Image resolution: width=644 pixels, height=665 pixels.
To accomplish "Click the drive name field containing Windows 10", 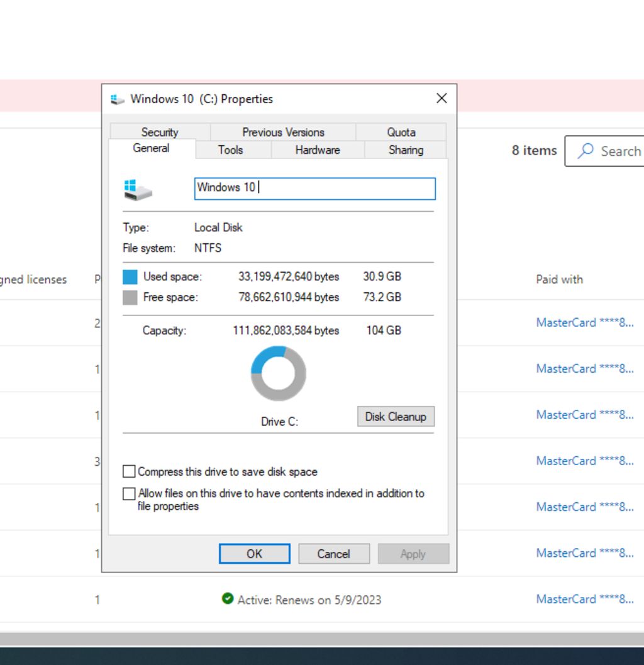I will (x=315, y=189).
